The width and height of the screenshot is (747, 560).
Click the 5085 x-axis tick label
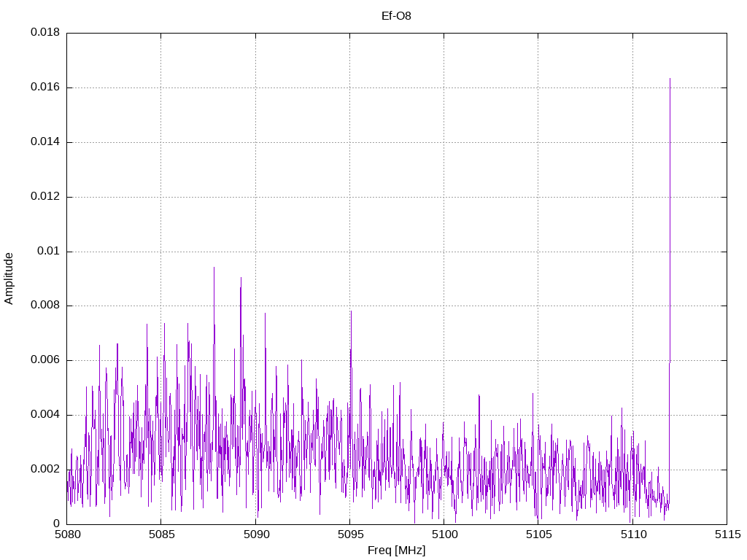pyautogui.click(x=161, y=534)
